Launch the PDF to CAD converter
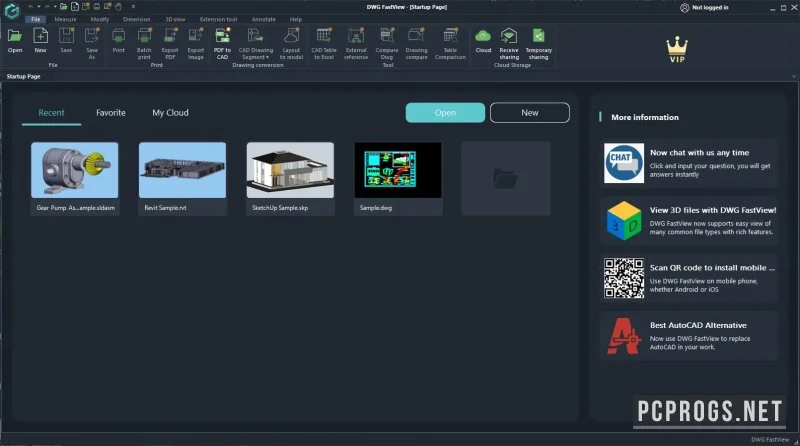Screen dimensions: 800x446 [222, 43]
